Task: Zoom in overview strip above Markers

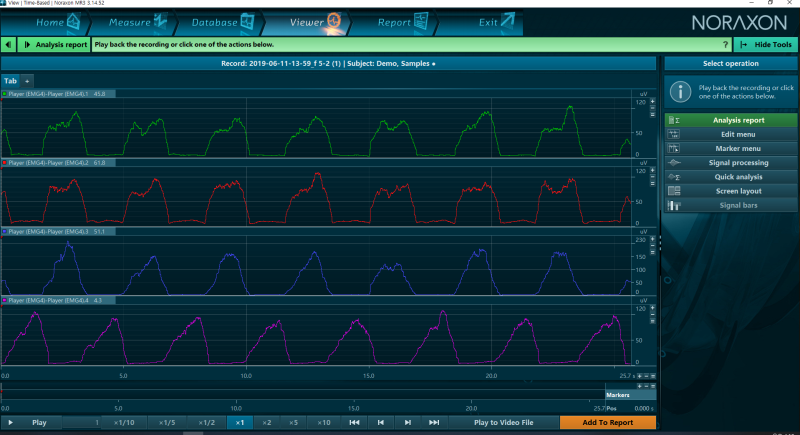Action: click(x=640, y=386)
